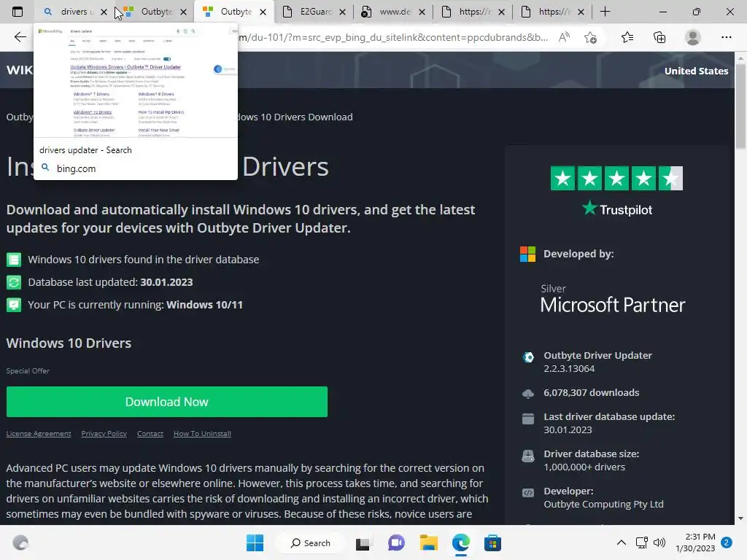Close the E2Guardian tab

[343, 12]
